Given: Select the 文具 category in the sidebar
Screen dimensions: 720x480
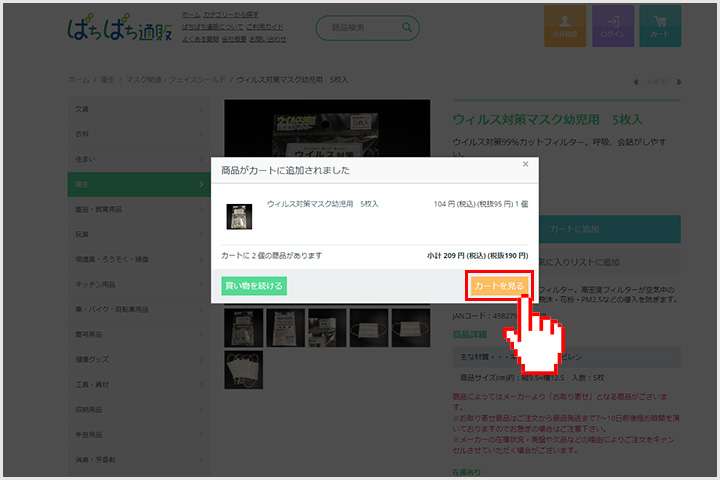Looking at the screenshot, I should 139,109.
